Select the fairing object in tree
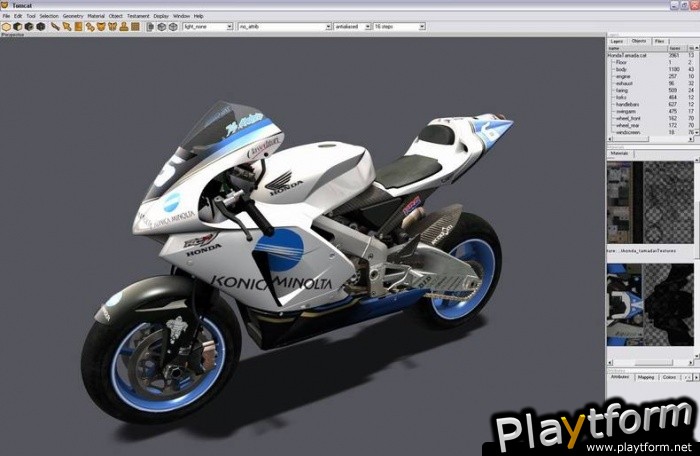Screen dimensions: 700x456 [622, 90]
